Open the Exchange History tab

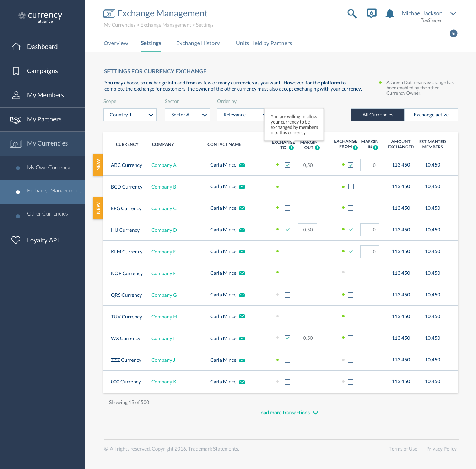click(x=198, y=43)
